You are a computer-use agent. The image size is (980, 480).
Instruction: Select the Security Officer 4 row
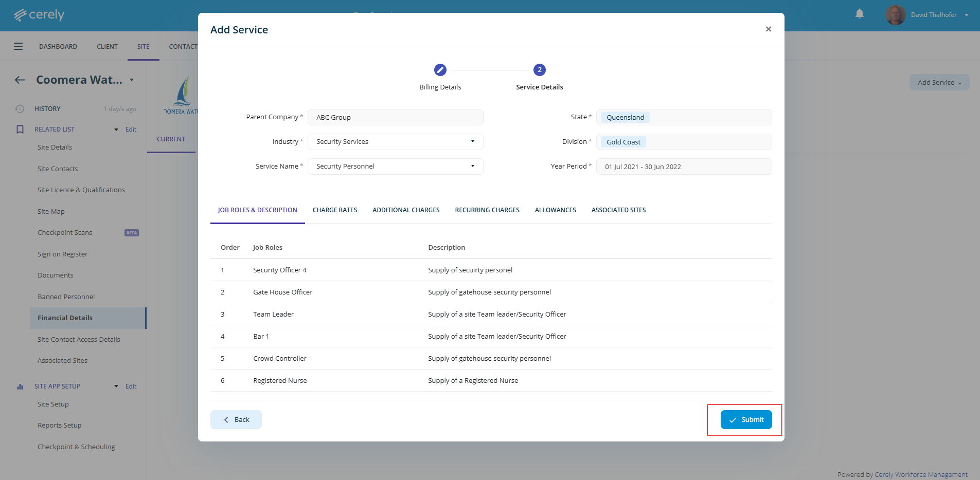[279, 270]
